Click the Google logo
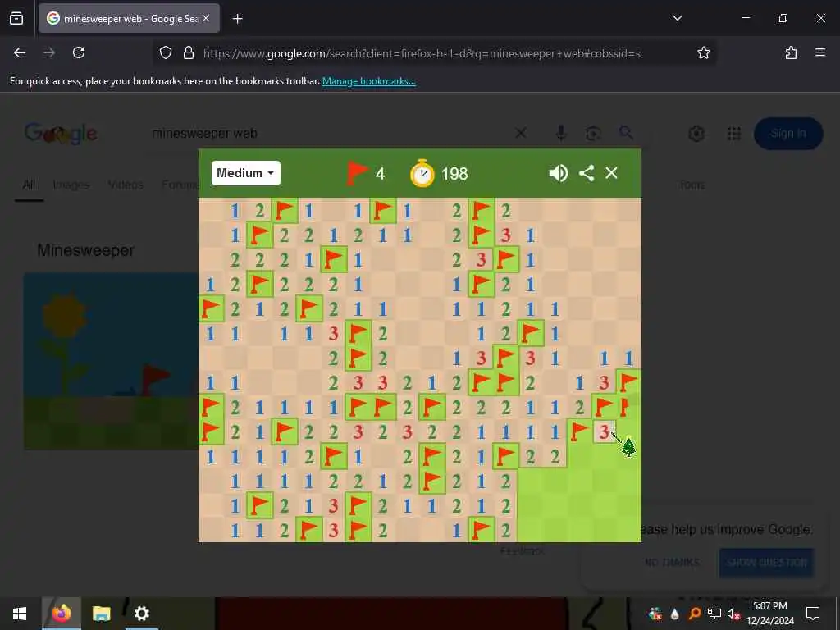This screenshot has height=630, width=840. tap(61, 134)
